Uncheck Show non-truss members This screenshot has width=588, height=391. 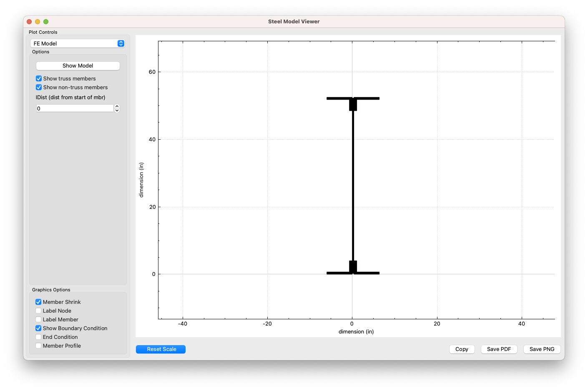pos(39,88)
